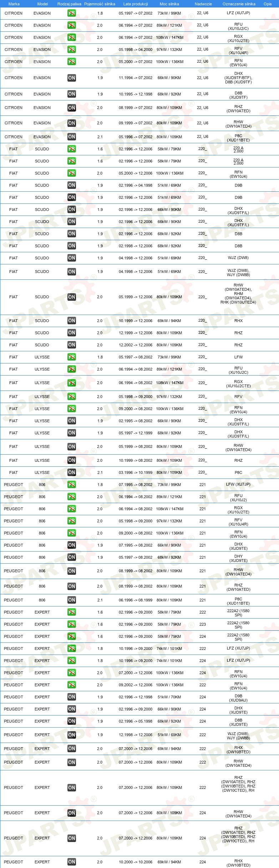
Task: Click the date 12.2002 -> 12.2006 cell
Action: pyautogui.click(x=136, y=345)
